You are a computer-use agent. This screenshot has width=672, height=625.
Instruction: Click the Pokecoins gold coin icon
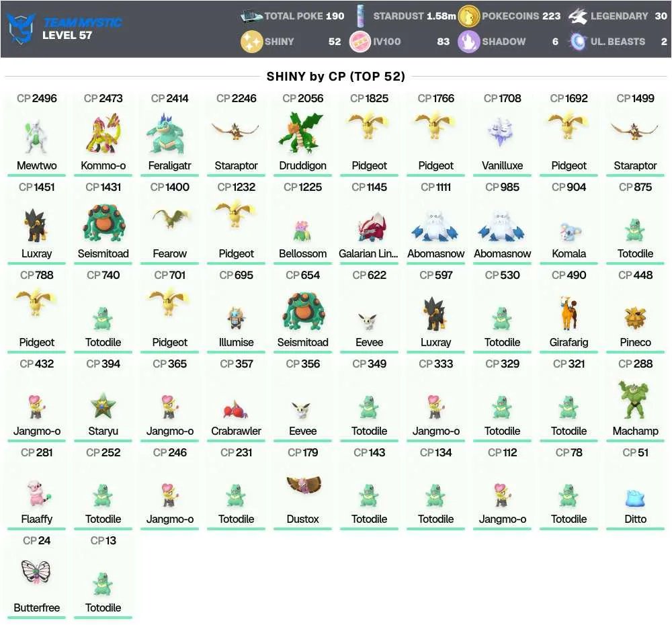pos(468,16)
